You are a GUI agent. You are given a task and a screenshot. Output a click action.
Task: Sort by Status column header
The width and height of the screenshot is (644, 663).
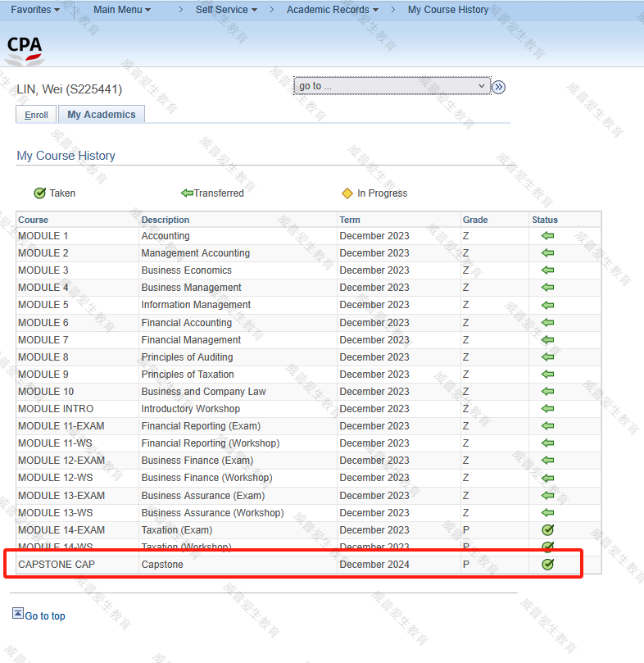pyautogui.click(x=545, y=220)
